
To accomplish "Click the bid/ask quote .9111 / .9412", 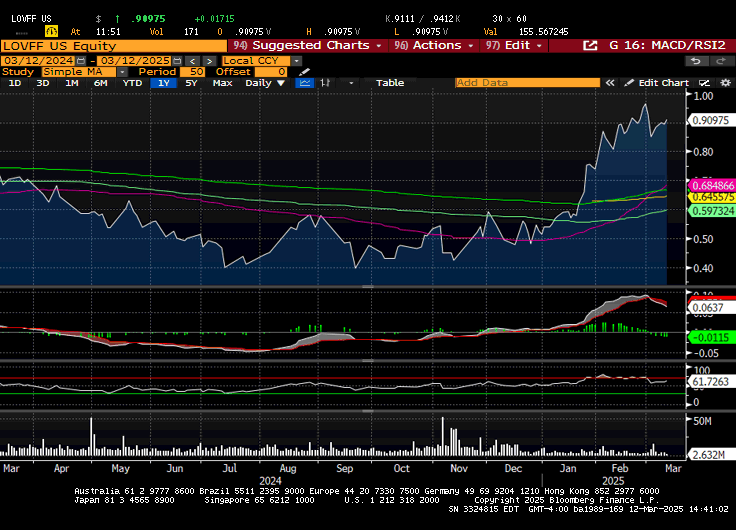I will (422, 19).
